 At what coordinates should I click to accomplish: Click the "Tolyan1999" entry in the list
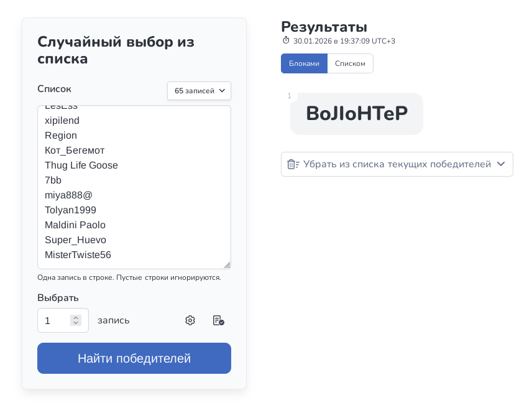(x=70, y=210)
